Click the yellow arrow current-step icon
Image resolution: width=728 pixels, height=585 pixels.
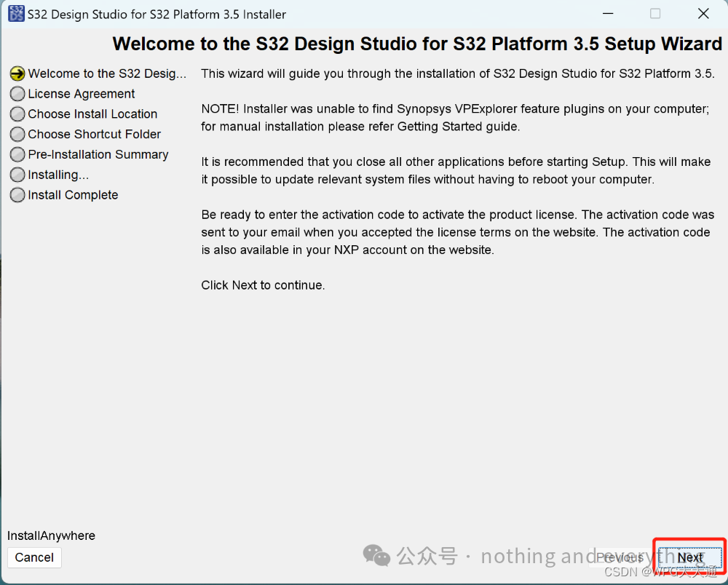coord(17,73)
